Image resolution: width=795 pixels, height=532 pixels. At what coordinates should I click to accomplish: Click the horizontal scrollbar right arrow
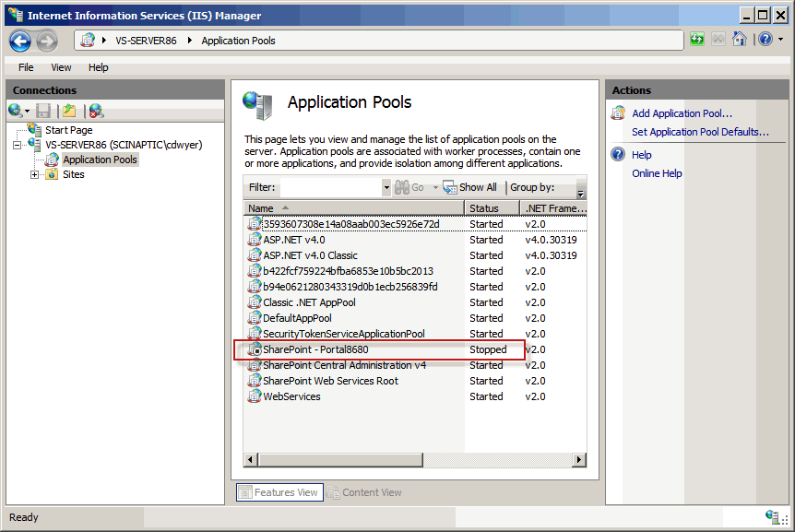[579, 459]
